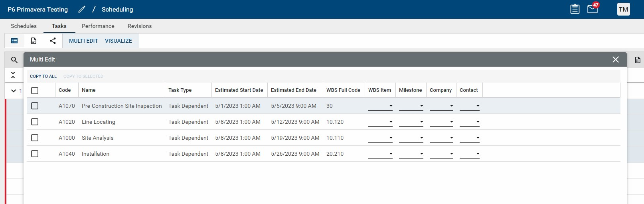Viewport: 644px width, 204px height.
Task: Open the mail notifications icon
Action: pos(593,9)
